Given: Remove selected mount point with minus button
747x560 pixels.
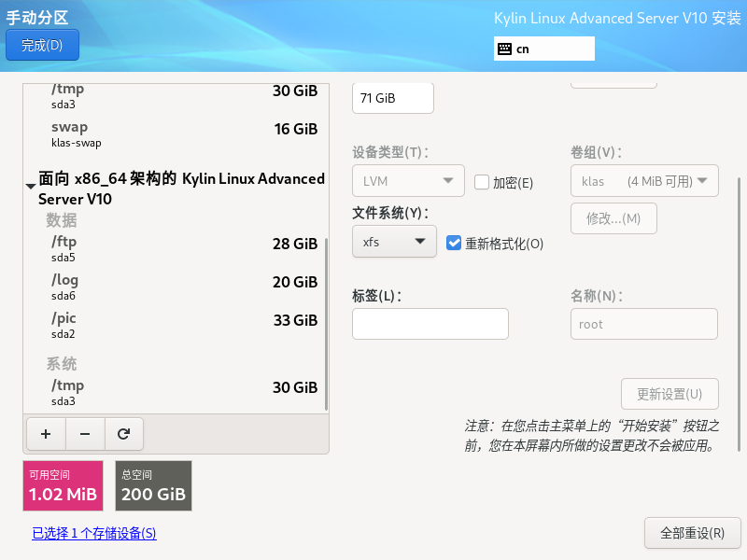Looking at the screenshot, I should [85, 434].
